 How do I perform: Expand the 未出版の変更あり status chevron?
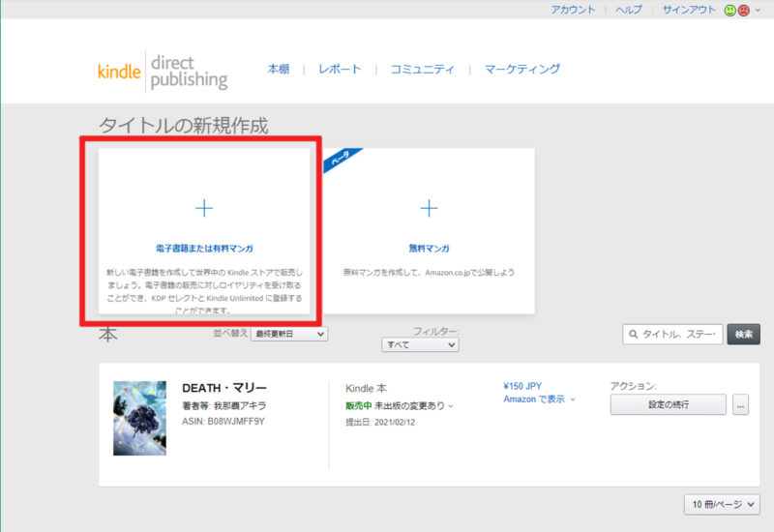451,406
